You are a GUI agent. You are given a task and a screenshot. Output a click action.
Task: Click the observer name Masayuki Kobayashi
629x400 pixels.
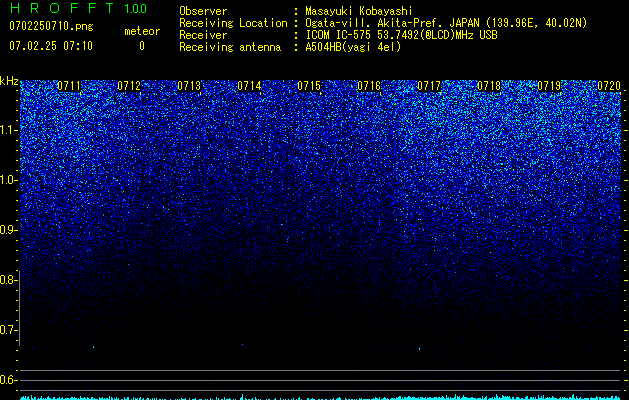pyautogui.click(x=359, y=11)
